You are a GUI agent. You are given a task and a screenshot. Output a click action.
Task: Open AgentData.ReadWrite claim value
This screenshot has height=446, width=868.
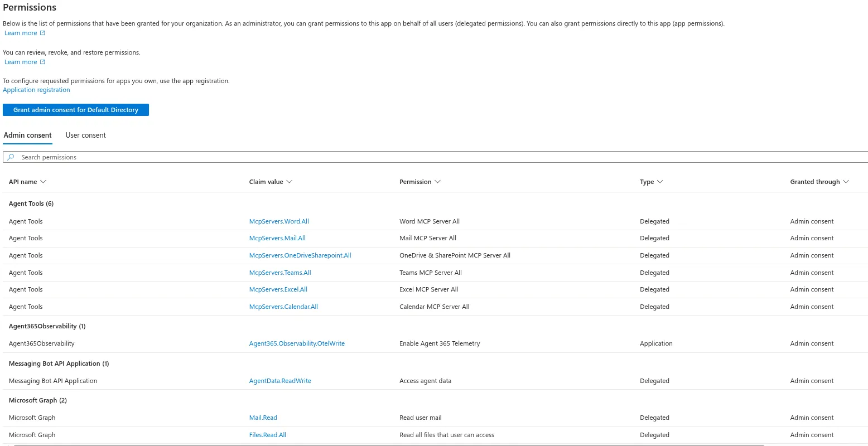tap(280, 381)
